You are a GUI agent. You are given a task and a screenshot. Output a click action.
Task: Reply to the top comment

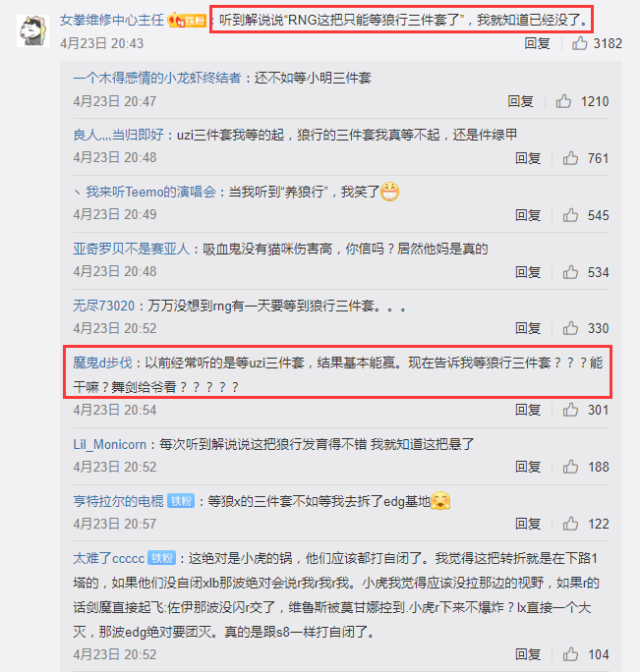[x=537, y=43]
